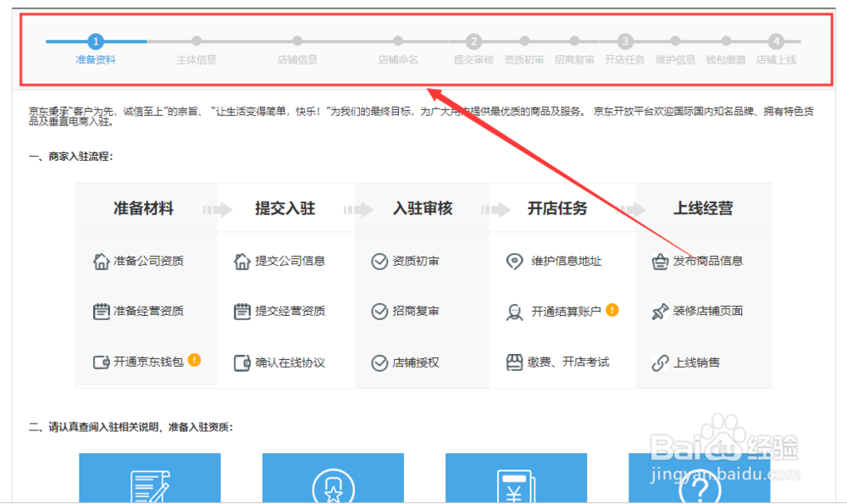Click the 装修店铺页面 text
The image size is (847, 504).
pyautogui.click(x=707, y=311)
